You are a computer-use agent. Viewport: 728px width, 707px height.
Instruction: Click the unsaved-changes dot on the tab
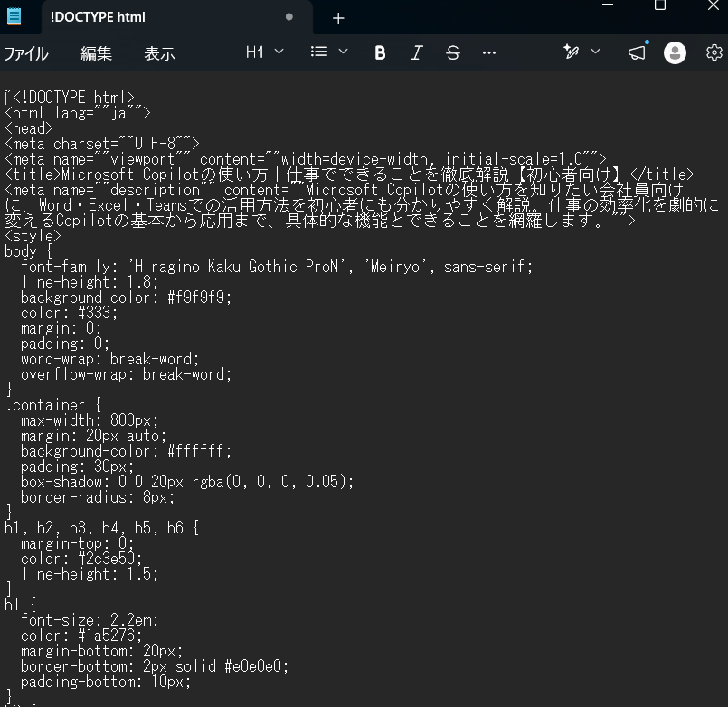coord(288,17)
